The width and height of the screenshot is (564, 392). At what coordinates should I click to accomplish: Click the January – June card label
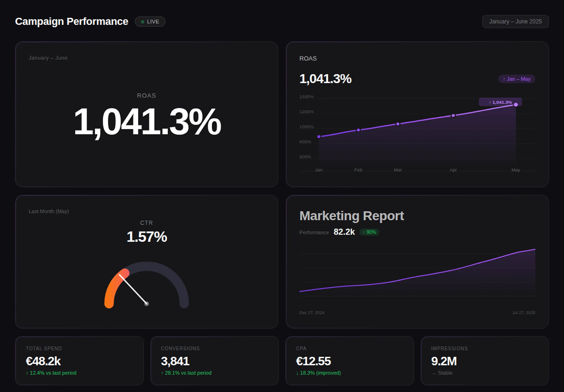coord(48,58)
